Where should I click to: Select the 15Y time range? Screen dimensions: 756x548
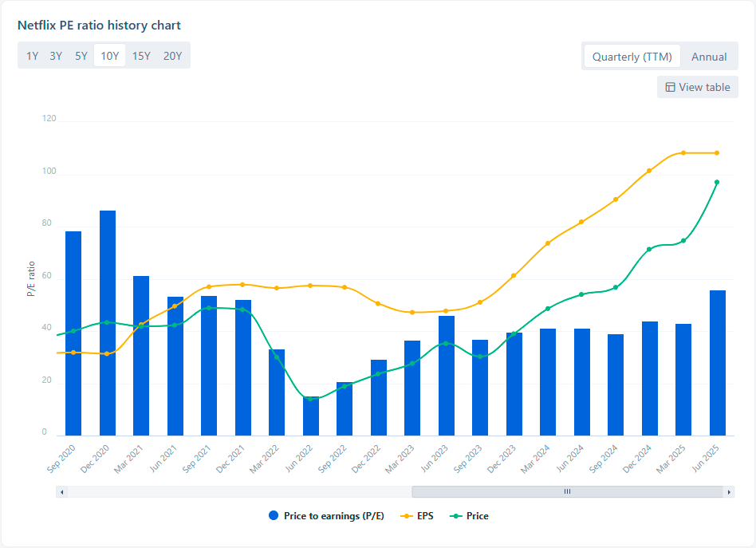[x=141, y=56]
